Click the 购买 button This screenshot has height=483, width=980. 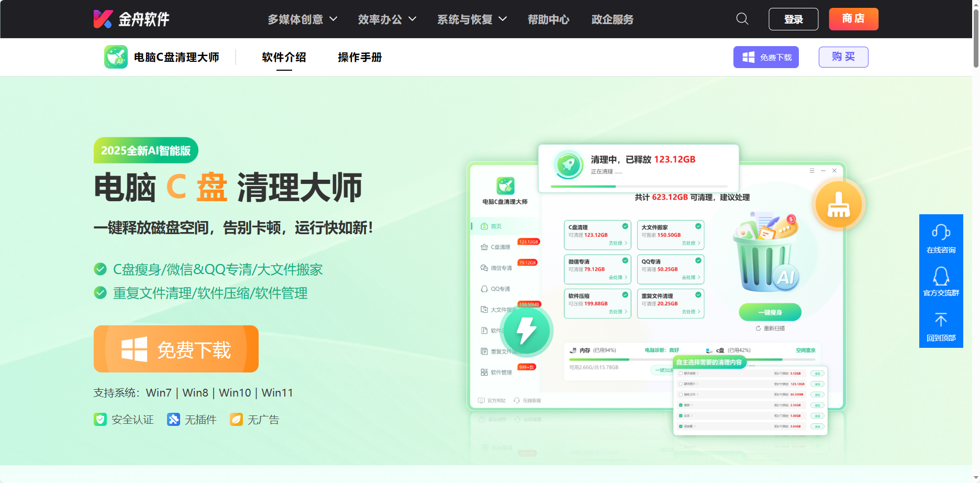click(843, 57)
